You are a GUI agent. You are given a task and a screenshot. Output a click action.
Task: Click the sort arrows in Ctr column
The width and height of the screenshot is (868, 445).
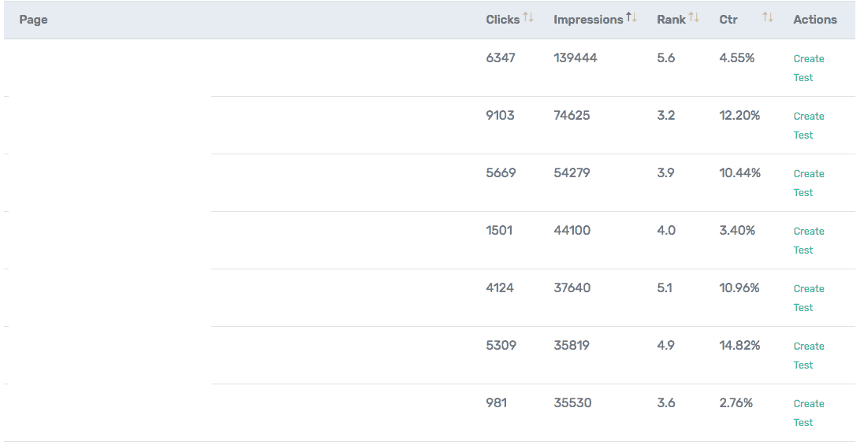click(x=768, y=17)
